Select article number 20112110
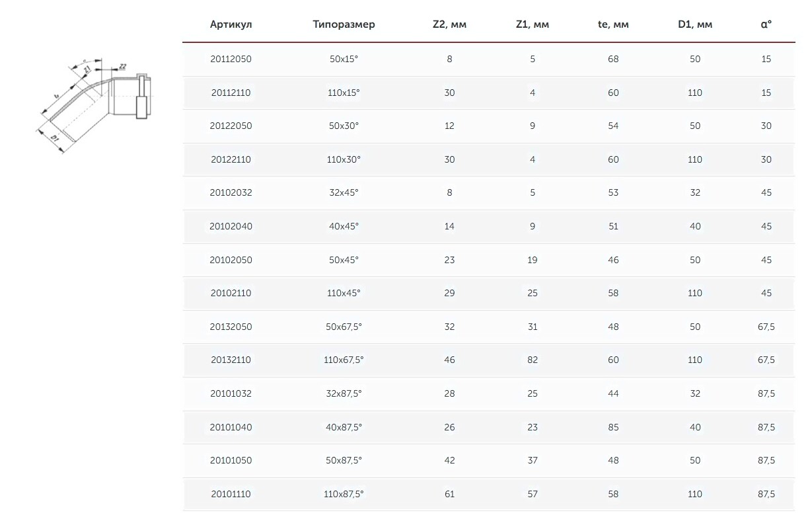 231,93
